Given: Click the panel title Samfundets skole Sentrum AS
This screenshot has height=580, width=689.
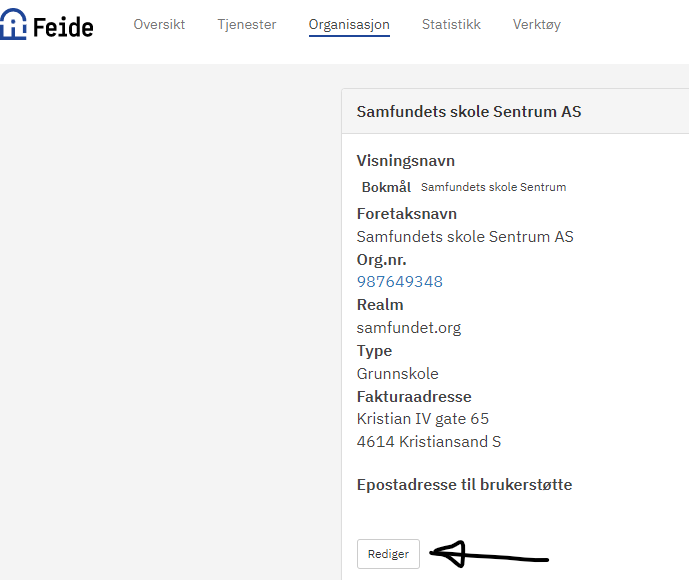Looking at the screenshot, I should point(469,111).
